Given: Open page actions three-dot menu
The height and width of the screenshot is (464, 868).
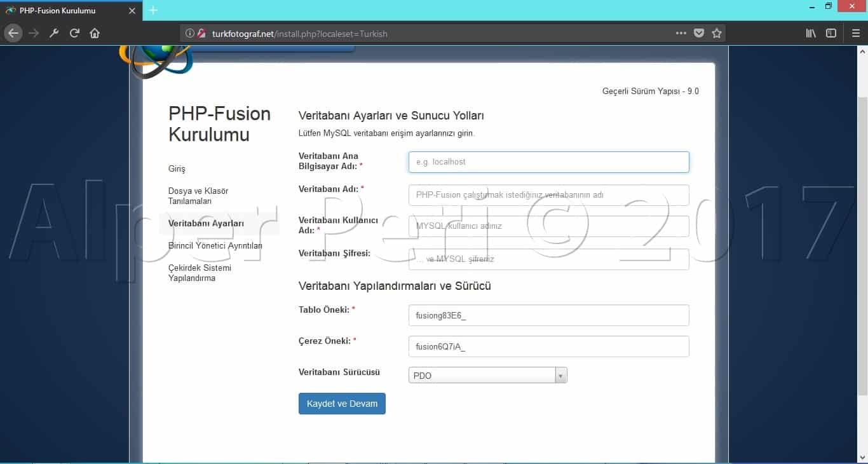Looking at the screenshot, I should coord(681,33).
